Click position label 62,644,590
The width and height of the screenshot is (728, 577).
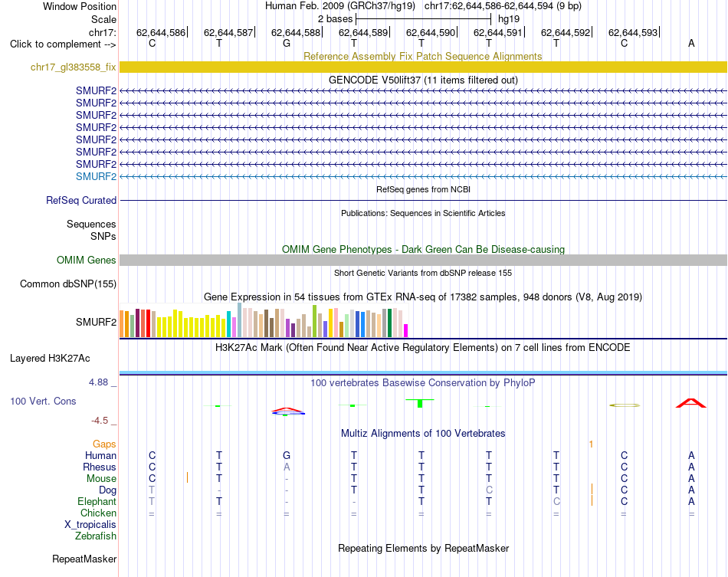tap(431, 32)
